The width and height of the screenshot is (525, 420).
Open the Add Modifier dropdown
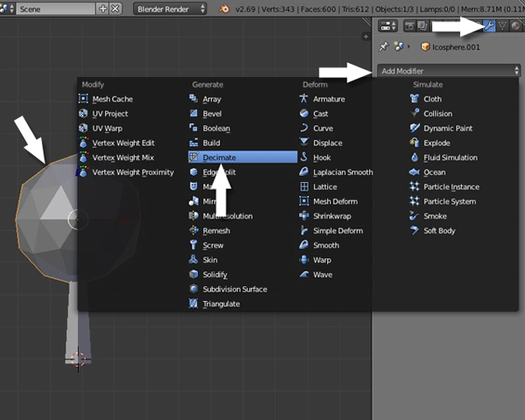(x=449, y=71)
